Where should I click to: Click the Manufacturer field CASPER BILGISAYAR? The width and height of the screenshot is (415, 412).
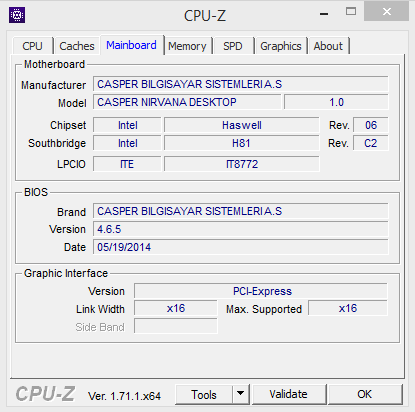(x=241, y=84)
